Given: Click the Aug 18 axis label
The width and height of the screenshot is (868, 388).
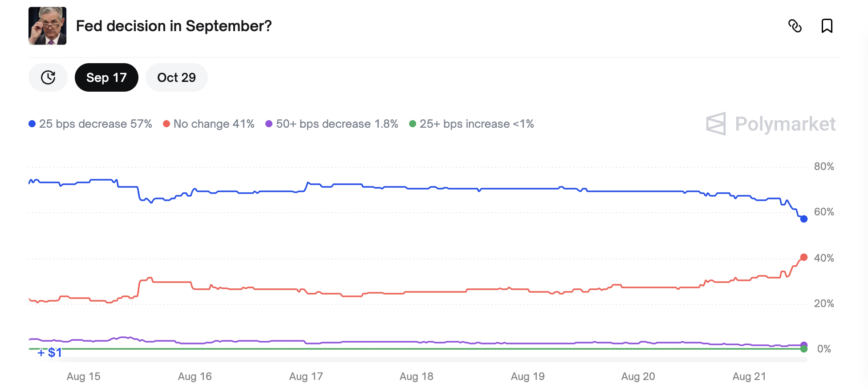Looking at the screenshot, I should point(416,376).
